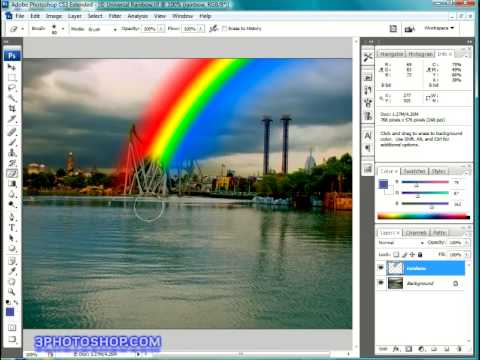The image size is (480, 360).
Task: Switch to the Channels tab
Action: pos(416,233)
